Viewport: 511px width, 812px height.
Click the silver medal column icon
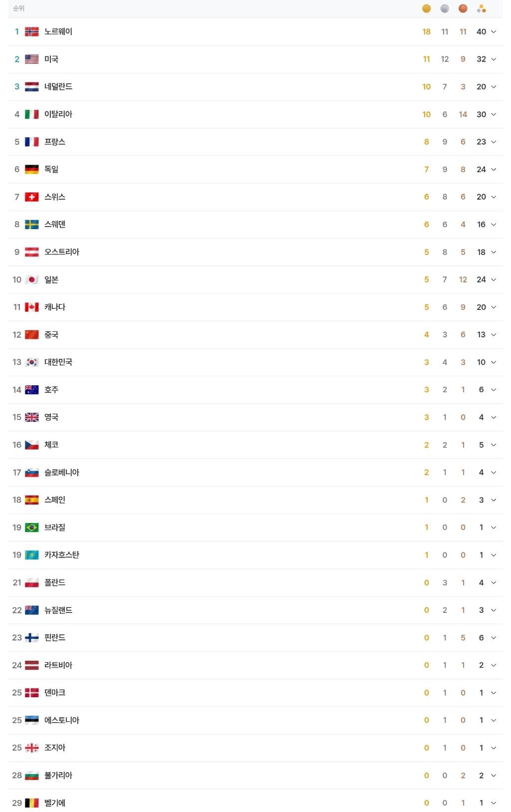pyautogui.click(x=445, y=8)
